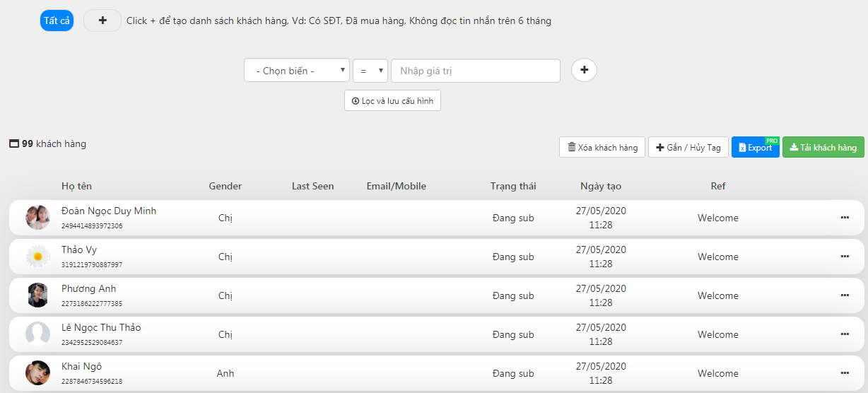Viewport: 868px width, 393px height.
Task: Click "Xóa khách hàng" delete button
Action: [x=602, y=147]
